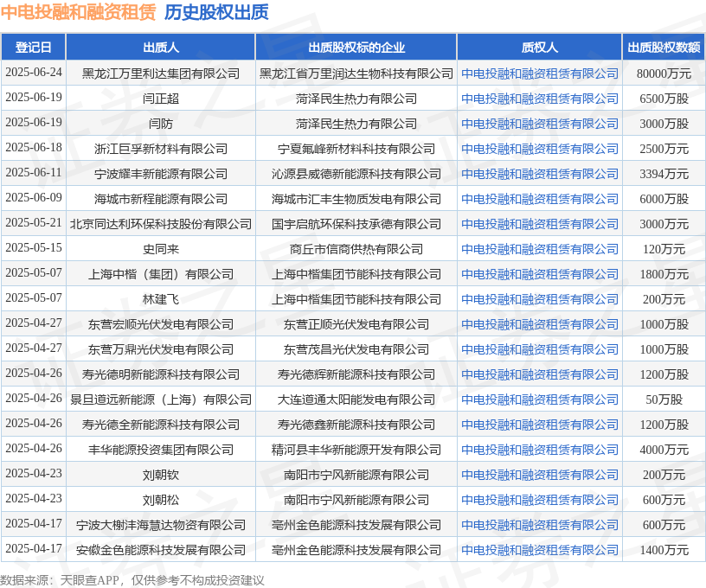Image resolution: width=706 pixels, height=588 pixels.
Task: Click company 寿光德辉新能源科技有限公司
Action: [x=356, y=374]
